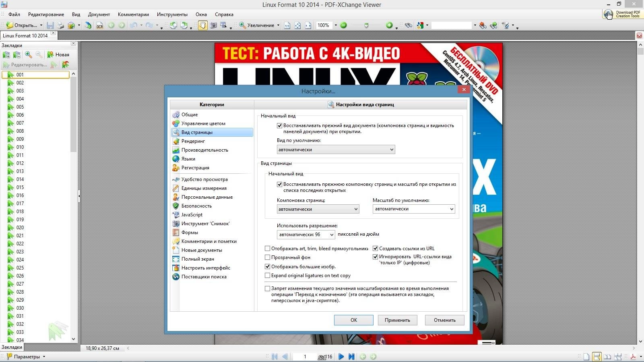
Task: Open the Инструменты menu
Action: point(172,14)
